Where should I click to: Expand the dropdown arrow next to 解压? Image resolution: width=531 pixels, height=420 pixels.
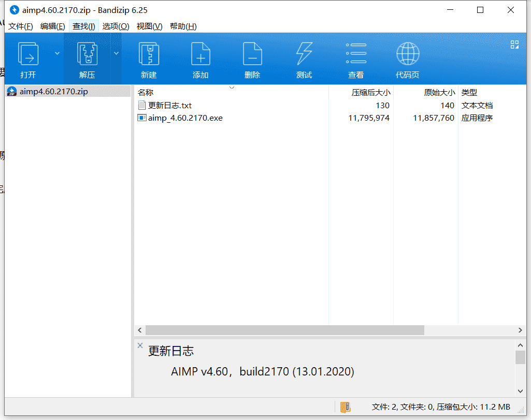(x=116, y=53)
